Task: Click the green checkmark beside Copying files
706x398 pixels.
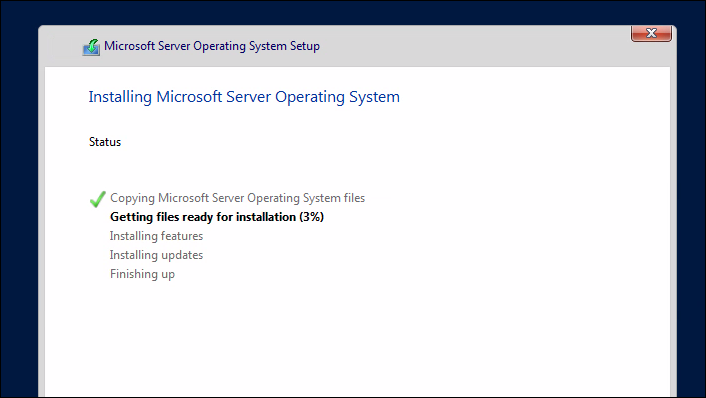Action: click(98, 199)
